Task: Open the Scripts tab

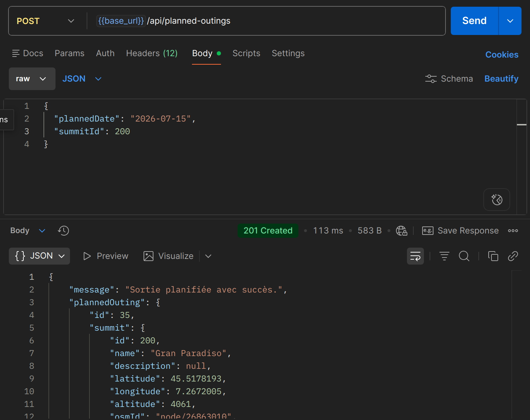Action: (246, 53)
